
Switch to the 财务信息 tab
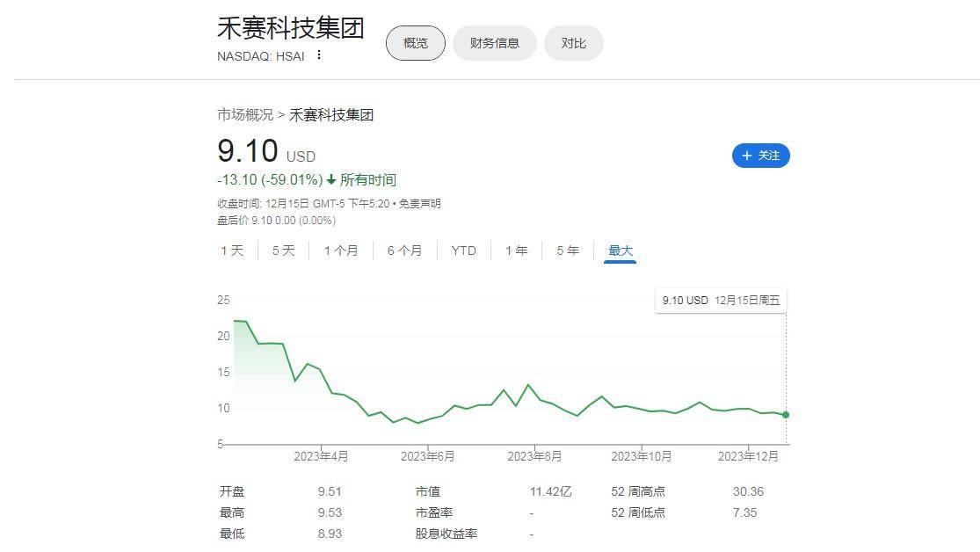pyautogui.click(x=494, y=43)
